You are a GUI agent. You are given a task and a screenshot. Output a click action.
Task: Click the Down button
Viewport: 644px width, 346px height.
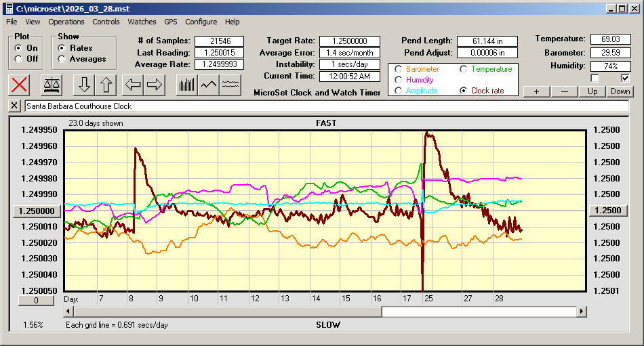tap(620, 91)
